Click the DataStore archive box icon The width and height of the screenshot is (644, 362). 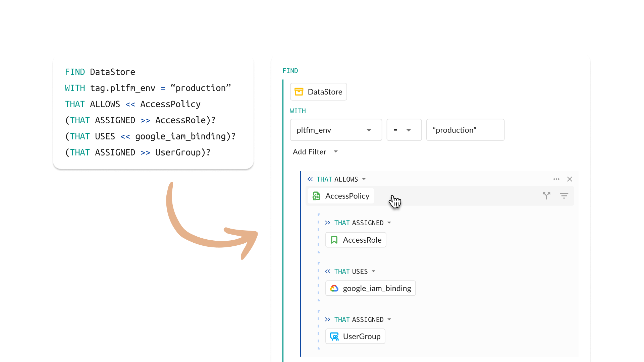(x=299, y=92)
